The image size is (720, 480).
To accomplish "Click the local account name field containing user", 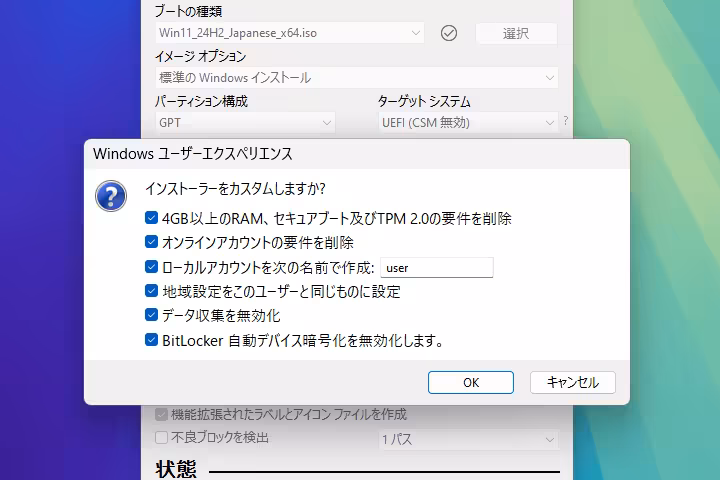I will tap(438, 267).
